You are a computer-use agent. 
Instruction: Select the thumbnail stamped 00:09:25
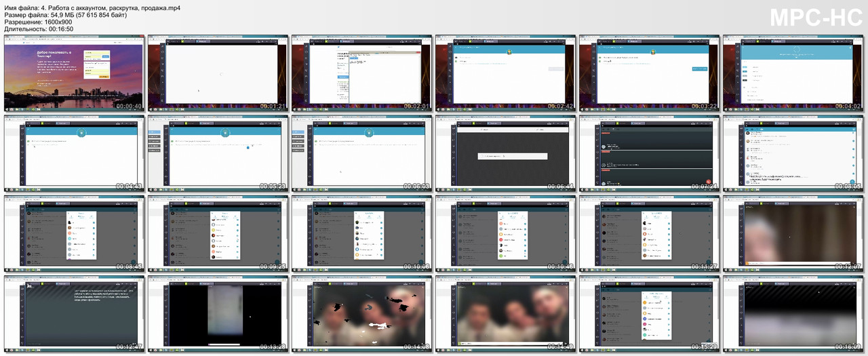(x=218, y=233)
